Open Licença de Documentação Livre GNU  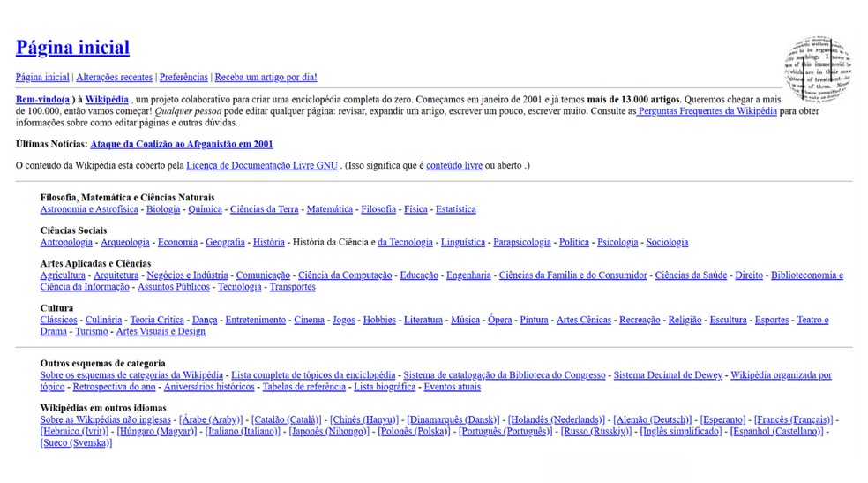(x=262, y=165)
